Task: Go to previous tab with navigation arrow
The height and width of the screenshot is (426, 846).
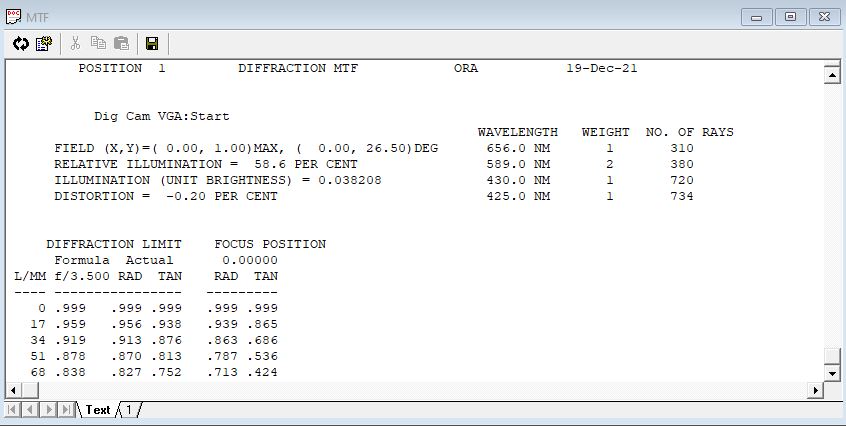Action: point(31,410)
